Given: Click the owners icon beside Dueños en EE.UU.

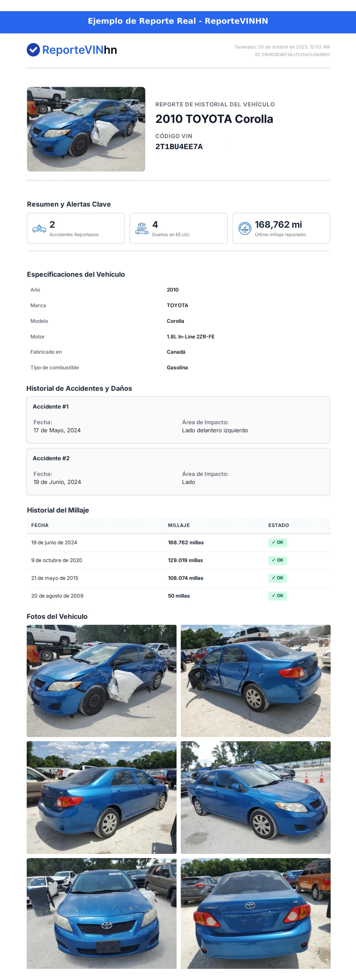Looking at the screenshot, I should click(x=142, y=228).
